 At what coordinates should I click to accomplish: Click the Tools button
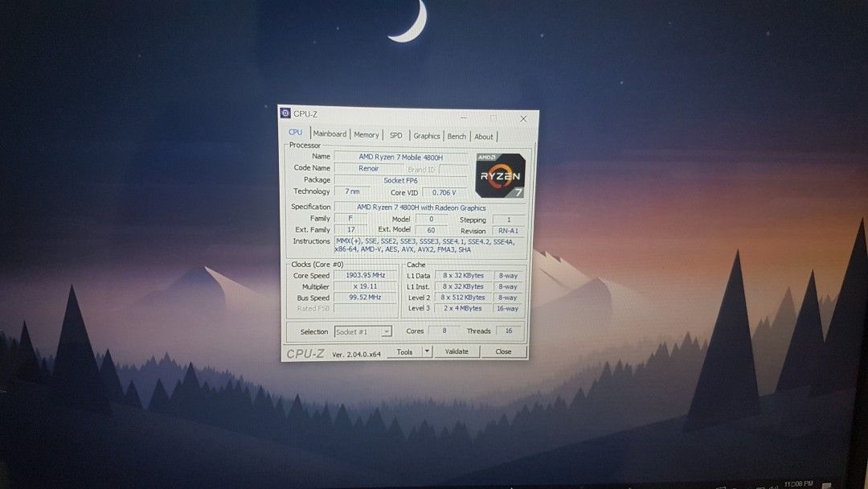[404, 351]
